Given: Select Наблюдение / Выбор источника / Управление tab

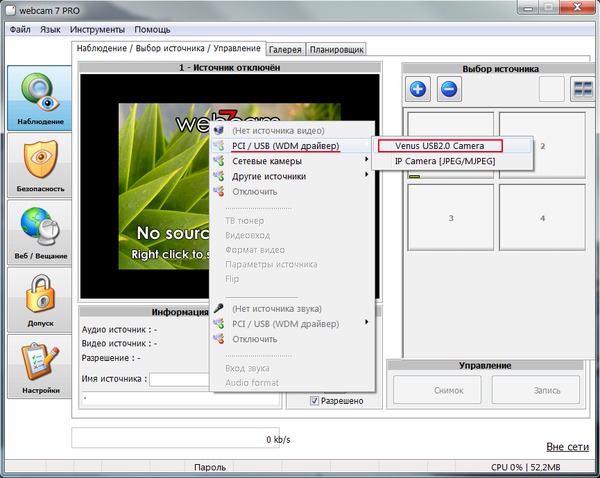Looking at the screenshot, I should click(168, 48).
